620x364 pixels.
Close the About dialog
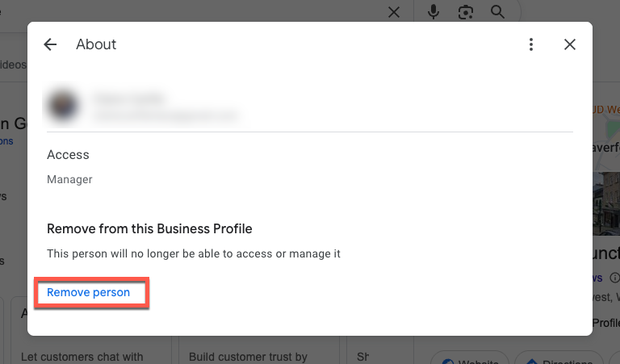pyautogui.click(x=570, y=45)
